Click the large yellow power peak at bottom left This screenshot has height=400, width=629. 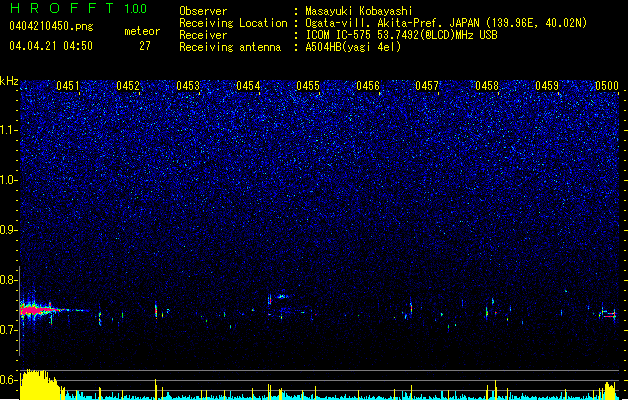coord(40,385)
